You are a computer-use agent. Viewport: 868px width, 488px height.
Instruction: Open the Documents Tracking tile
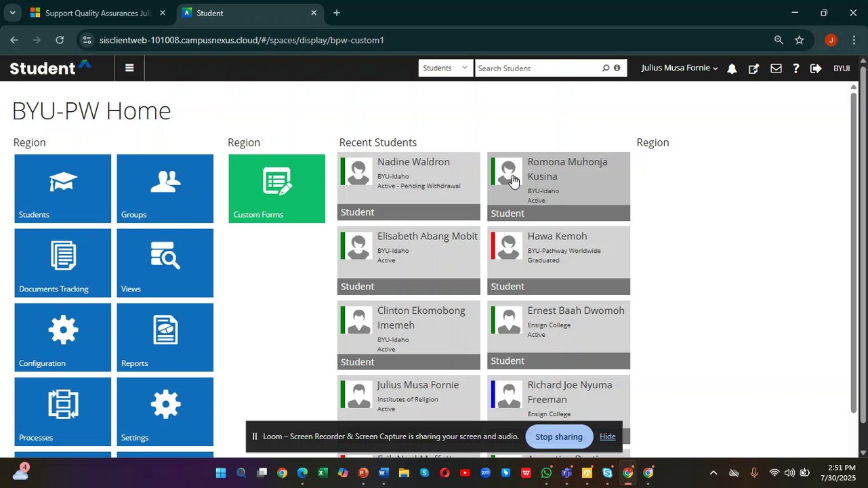coord(62,263)
